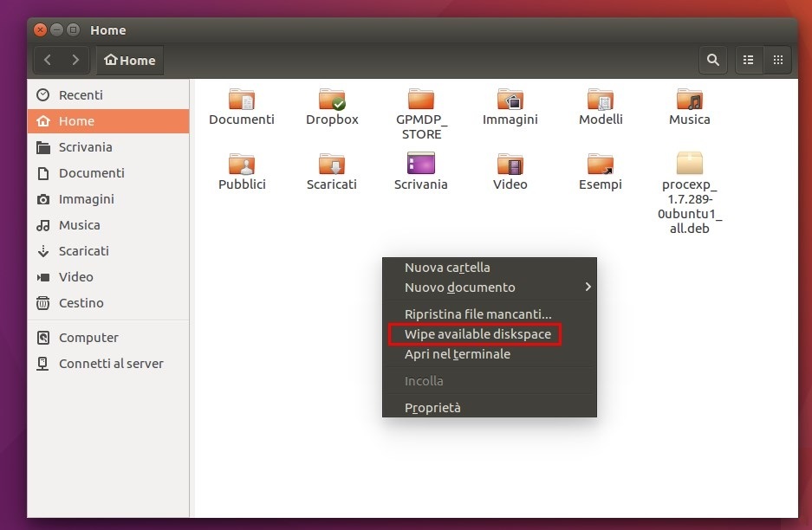Viewport: 812px width, 530px height.
Task: Maximize the Home window
Action: click(74, 30)
